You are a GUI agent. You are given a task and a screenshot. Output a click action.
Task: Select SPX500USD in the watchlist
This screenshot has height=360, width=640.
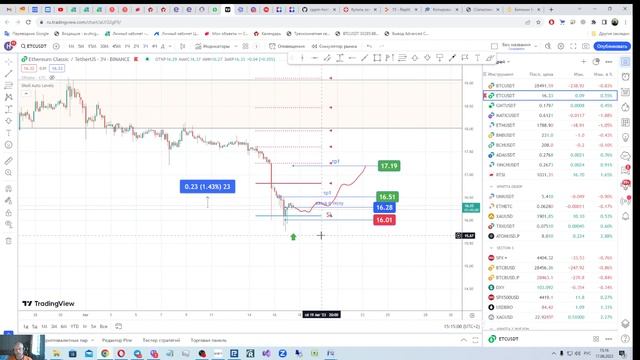(550, 298)
